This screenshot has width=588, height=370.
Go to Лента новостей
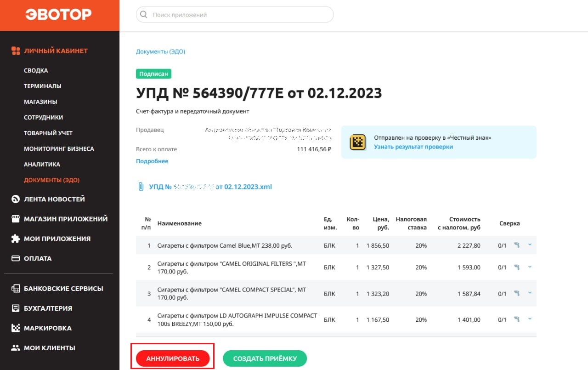pyautogui.click(x=54, y=199)
